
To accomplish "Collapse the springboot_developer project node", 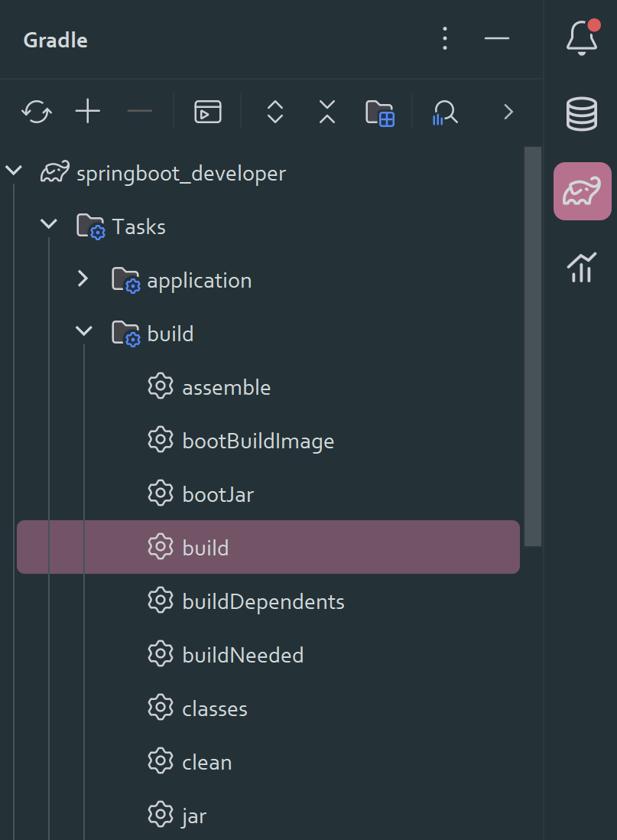I will (14, 173).
